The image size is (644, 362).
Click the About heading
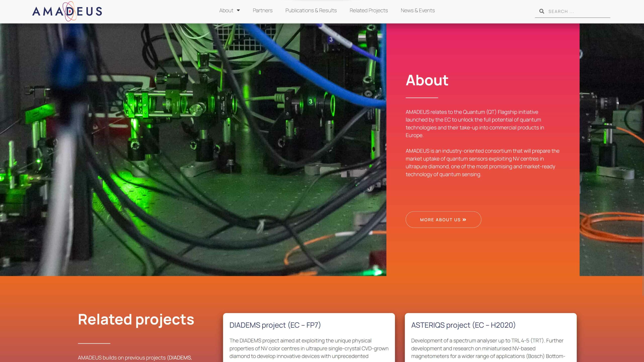pyautogui.click(x=427, y=80)
